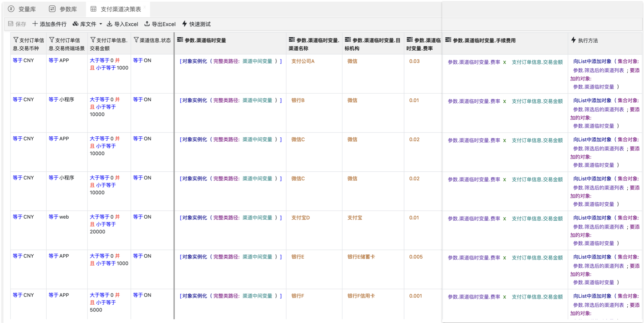The image size is (644, 323).
Task: Close the 支付渠道决策表 tab
Action: pyautogui.click(x=144, y=7)
